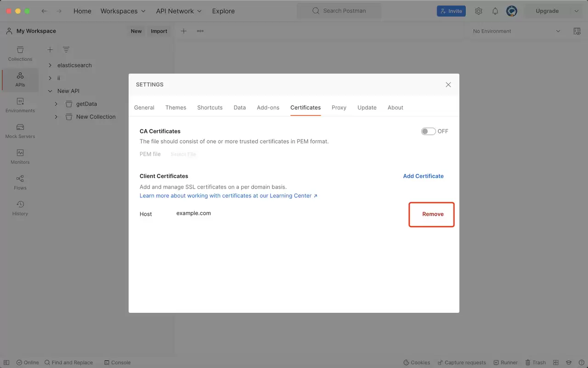Open the settings gear icon
The width and height of the screenshot is (588, 368).
479,11
